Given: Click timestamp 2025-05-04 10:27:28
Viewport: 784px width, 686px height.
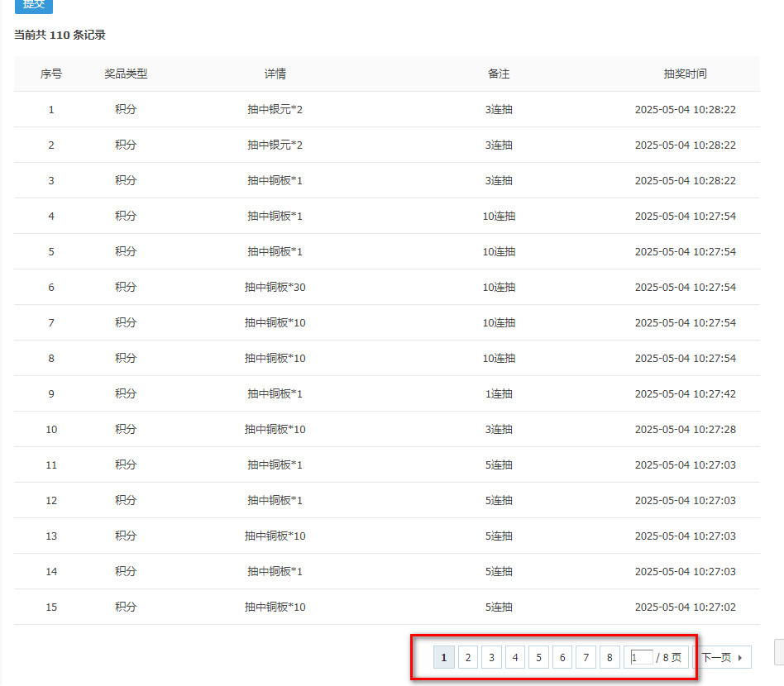Looking at the screenshot, I should 685,429.
